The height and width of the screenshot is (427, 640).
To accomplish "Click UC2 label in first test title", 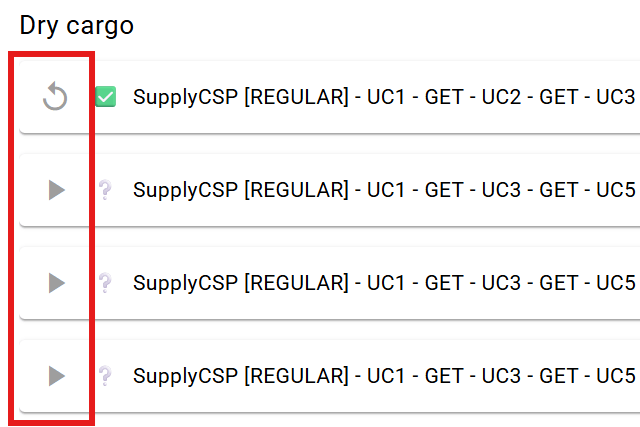I will coord(501,97).
